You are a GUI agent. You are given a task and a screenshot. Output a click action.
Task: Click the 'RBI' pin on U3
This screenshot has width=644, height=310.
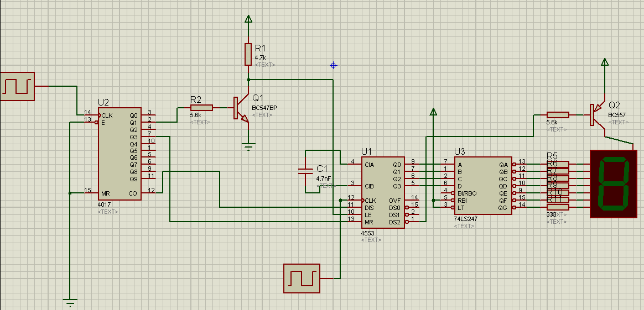coord(462,201)
